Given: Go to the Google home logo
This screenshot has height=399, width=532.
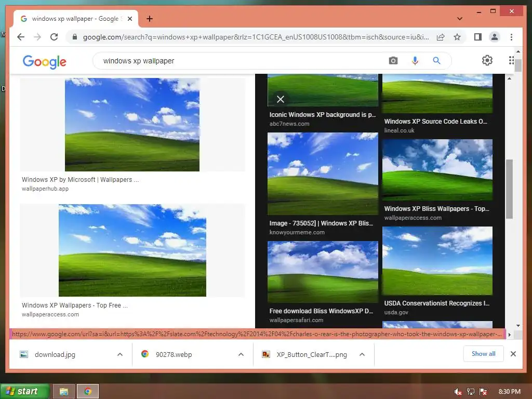Looking at the screenshot, I should coord(45,62).
